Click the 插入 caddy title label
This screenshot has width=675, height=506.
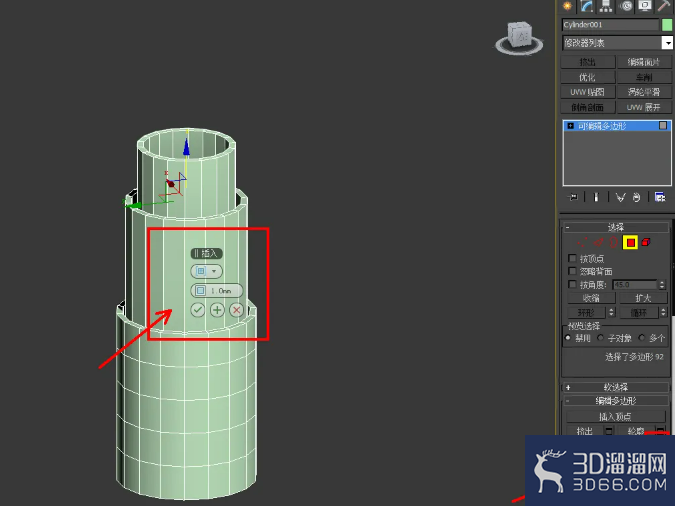click(207, 253)
